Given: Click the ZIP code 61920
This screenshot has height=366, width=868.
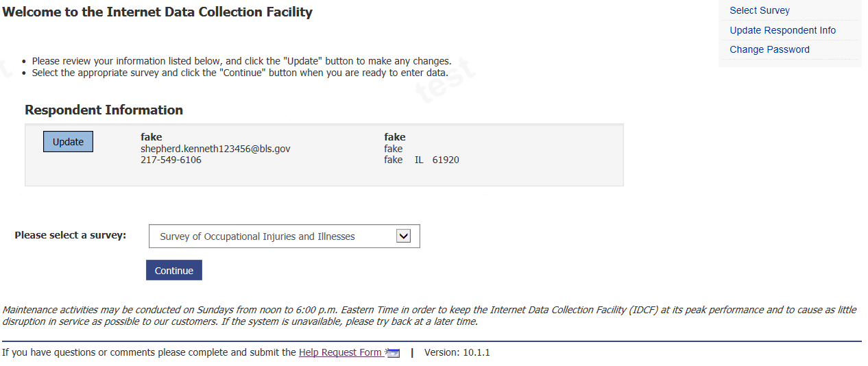Looking at the screenshot, I should click(446, 160).
